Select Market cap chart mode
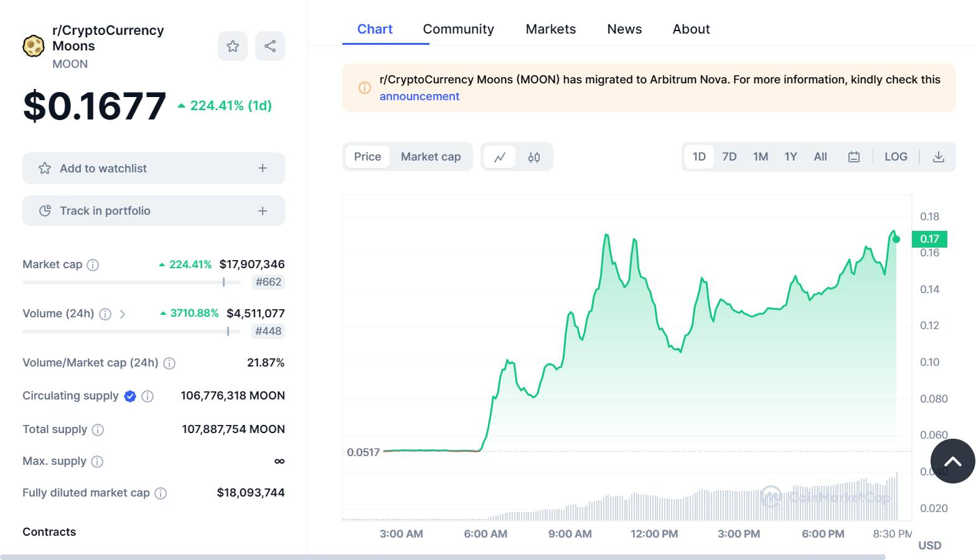Viewport: 976px width, 560px height. tap(431, 157)
